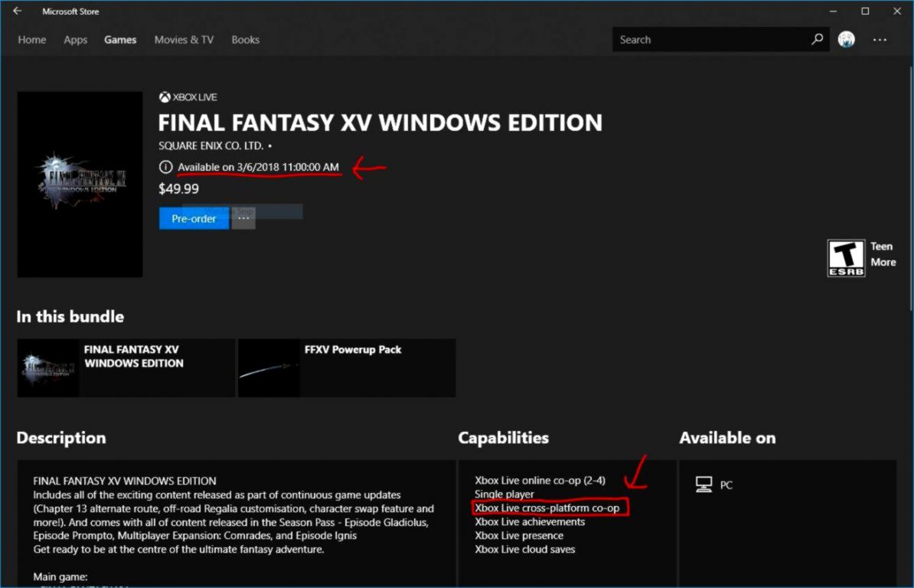Click the Xbox Live logo
This screenshot has width=914, height=588.
point(188,97)
